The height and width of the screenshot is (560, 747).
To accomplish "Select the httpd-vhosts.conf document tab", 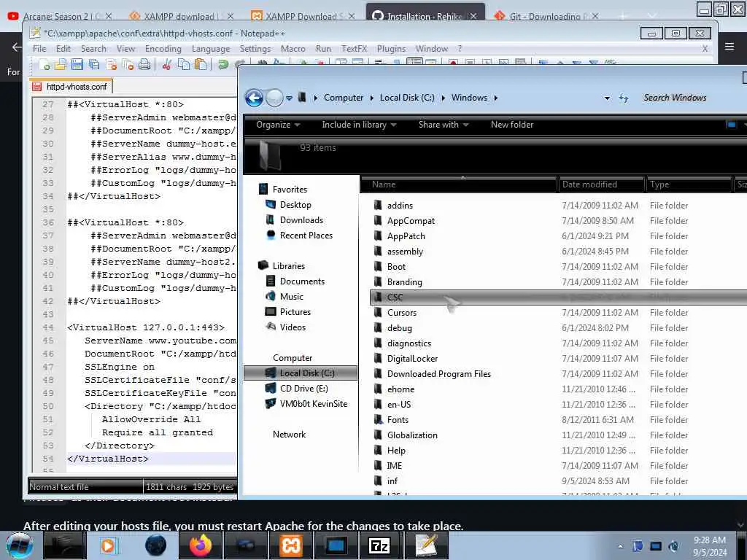I will pyautogui.click(x=71, y=87).
